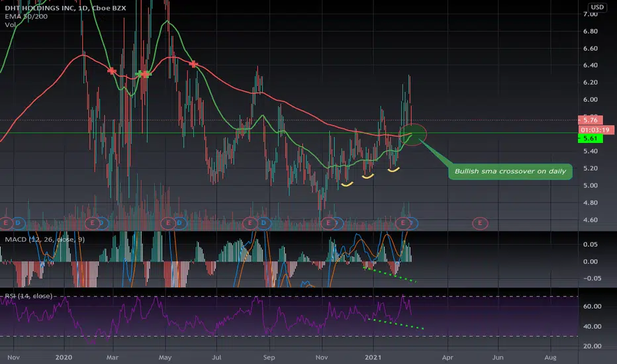Click the May label on time axis
This screenshot has width=617, height=364.
pos(165,357)
